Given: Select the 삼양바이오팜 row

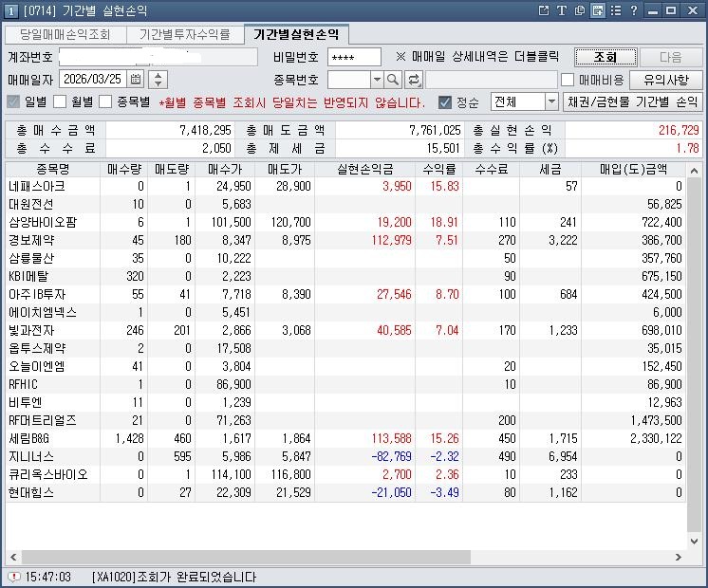Looking at the screenshot, I should [345, 222].
